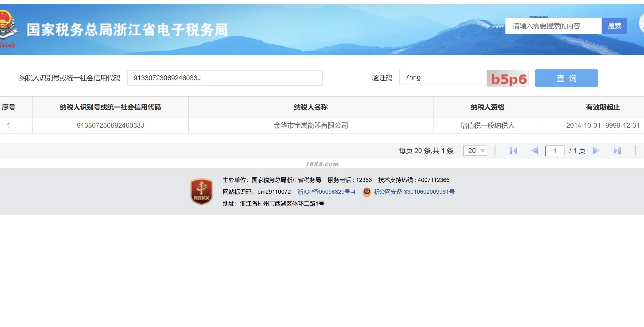The height and width of the screenshot is (327, 644).
Task: Select the 金华市宝岚衡器有限公司 result row
Action: tap(311, 125)
